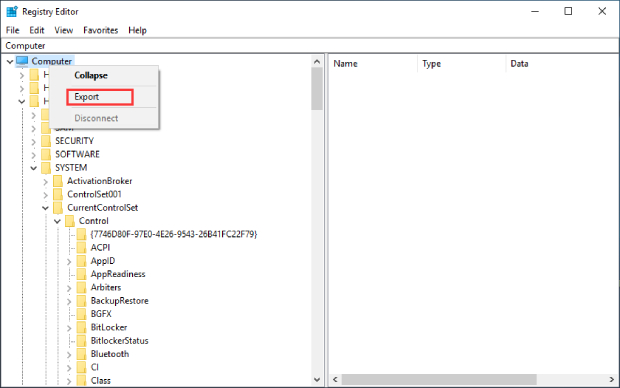This screenshot has width=620, height=388.
Task: Expand the SOFTWARE key arrow
Action: (34, 155)
